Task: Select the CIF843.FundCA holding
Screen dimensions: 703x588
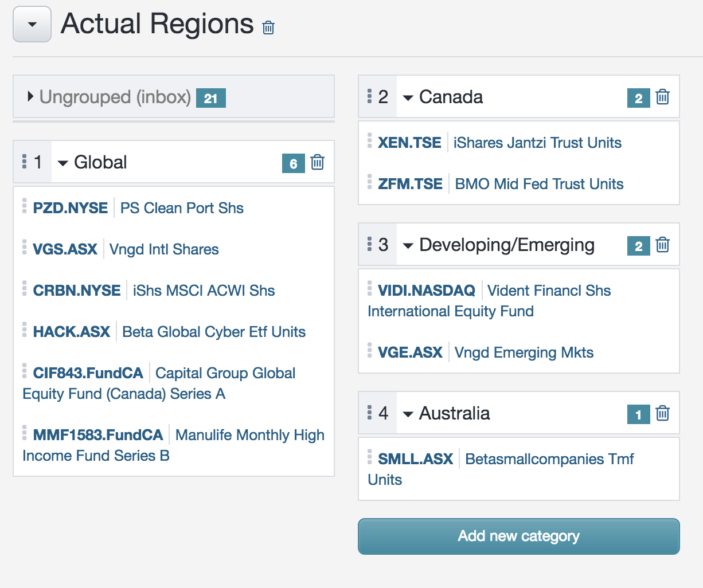Action: coord(88,373)
